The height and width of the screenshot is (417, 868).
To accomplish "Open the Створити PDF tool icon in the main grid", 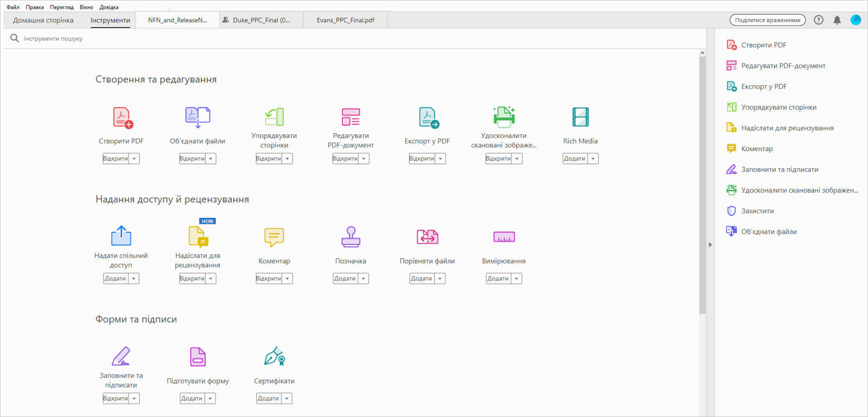I will 123,118.
